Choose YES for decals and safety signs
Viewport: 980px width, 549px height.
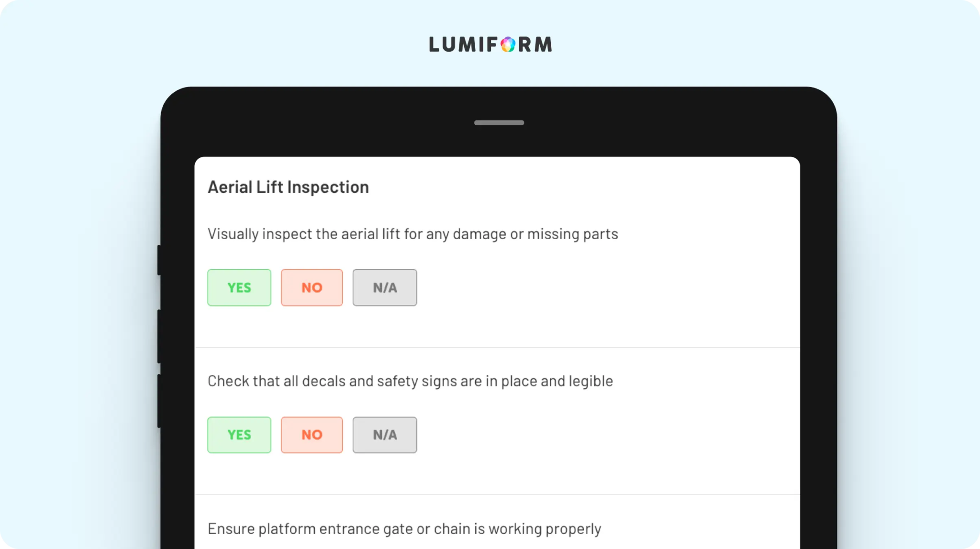(239, 435)
